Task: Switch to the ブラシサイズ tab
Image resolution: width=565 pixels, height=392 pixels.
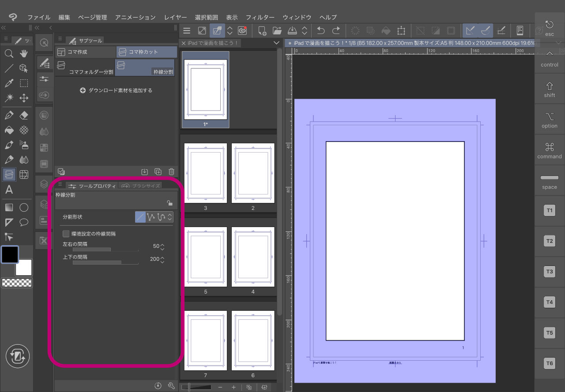Action: pos(140,186)
